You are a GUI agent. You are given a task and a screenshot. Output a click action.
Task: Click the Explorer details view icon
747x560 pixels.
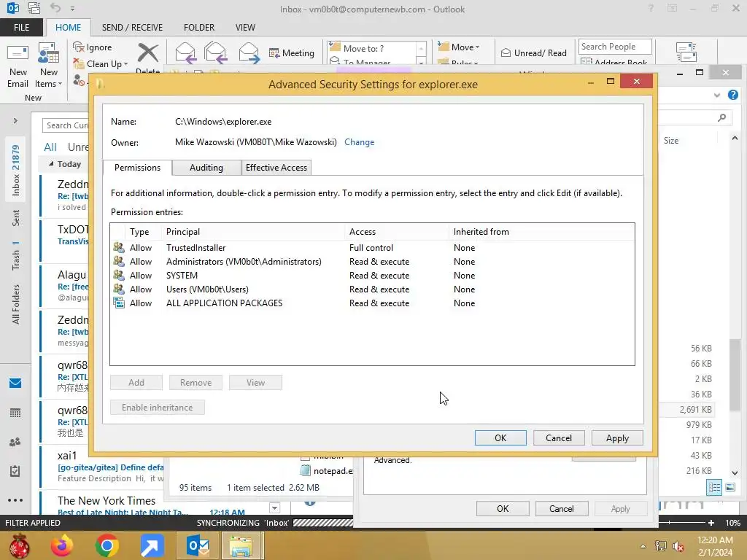point(714,487)
